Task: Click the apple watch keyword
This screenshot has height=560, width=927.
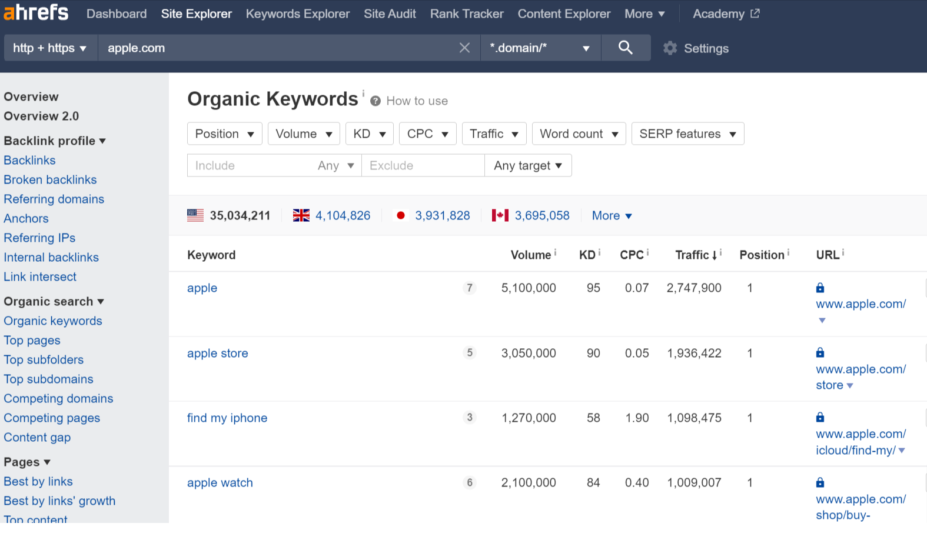Action: coord(220,482)
